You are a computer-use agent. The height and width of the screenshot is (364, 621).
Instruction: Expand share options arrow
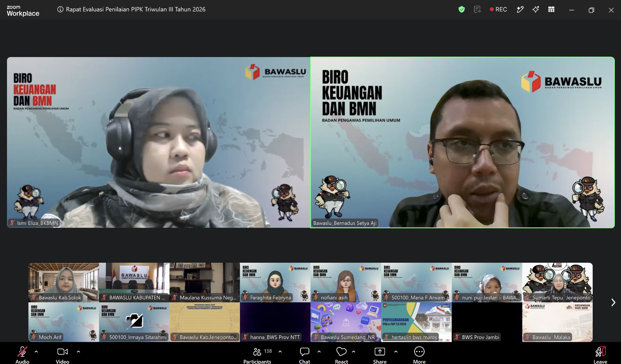(396, 352)
